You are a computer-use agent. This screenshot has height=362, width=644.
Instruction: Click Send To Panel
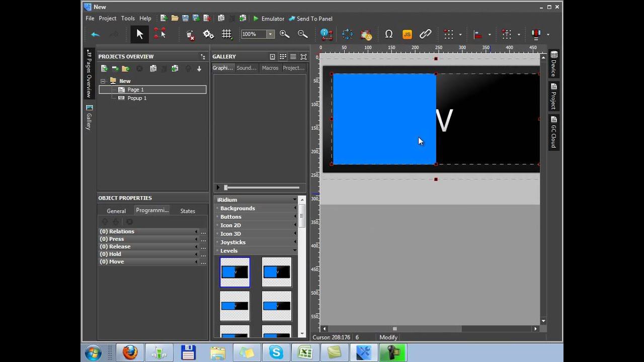pos(310,19)
